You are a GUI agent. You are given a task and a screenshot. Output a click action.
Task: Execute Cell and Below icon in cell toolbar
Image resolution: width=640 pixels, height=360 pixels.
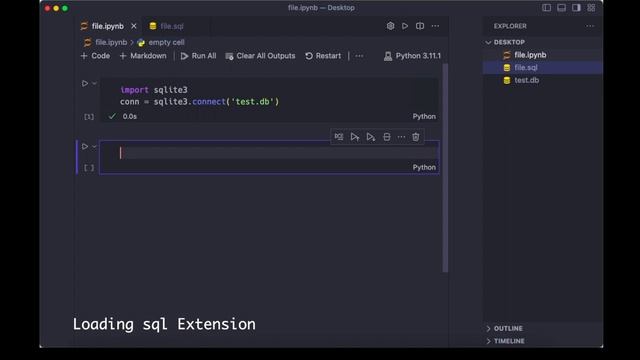coord(371,137)
